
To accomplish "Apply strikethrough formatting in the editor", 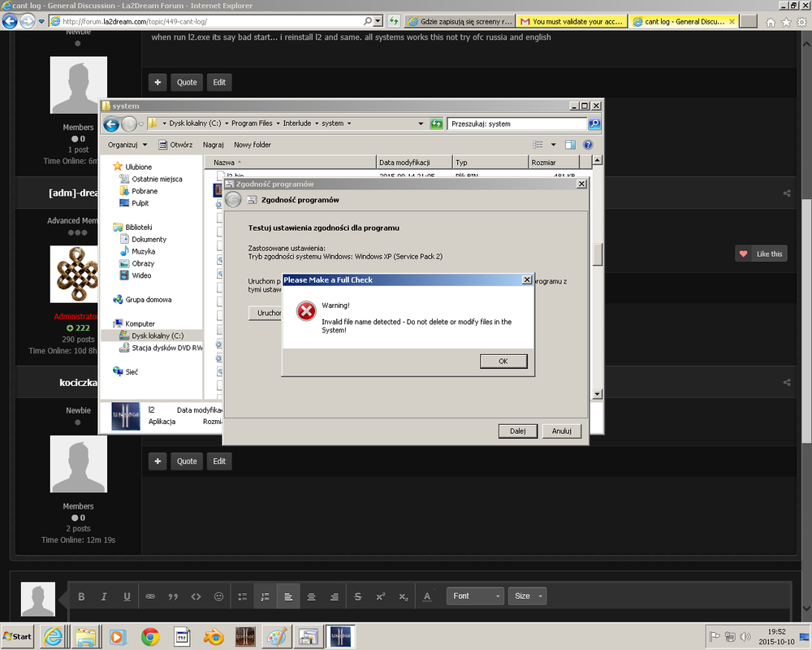I will [358, 596].
